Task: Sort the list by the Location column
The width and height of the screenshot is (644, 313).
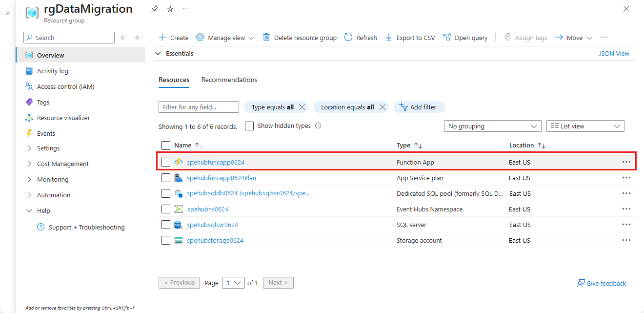Action: click(x=527, y=146)
